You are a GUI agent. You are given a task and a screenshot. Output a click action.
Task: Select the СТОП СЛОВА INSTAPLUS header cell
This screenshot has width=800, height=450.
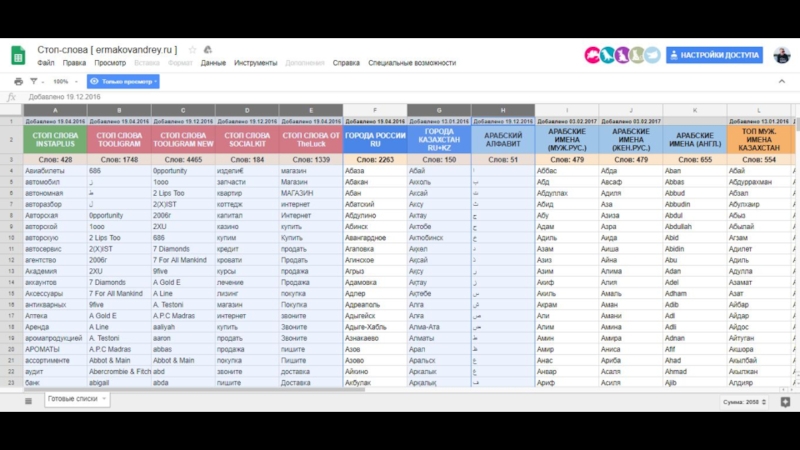55,140
